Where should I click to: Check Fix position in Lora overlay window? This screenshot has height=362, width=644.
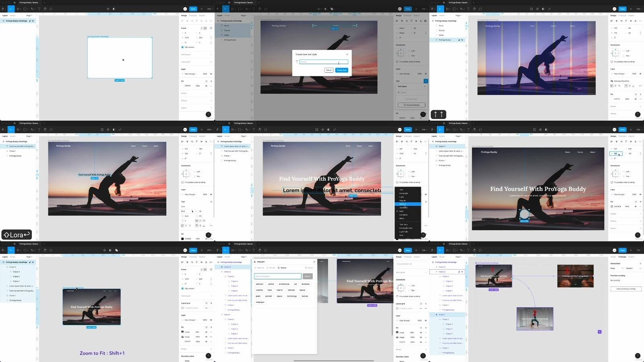pyautogui.click(x=182, y=182)
